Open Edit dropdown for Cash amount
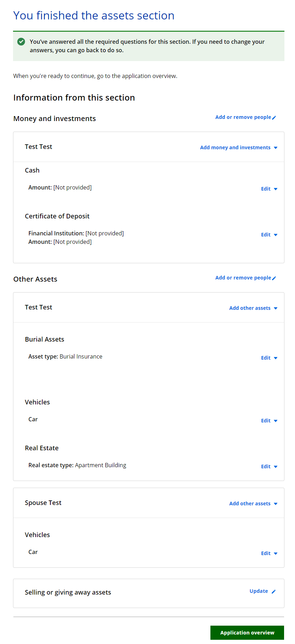This screenshot has width=295, height=644. click(x=269, y=189)
